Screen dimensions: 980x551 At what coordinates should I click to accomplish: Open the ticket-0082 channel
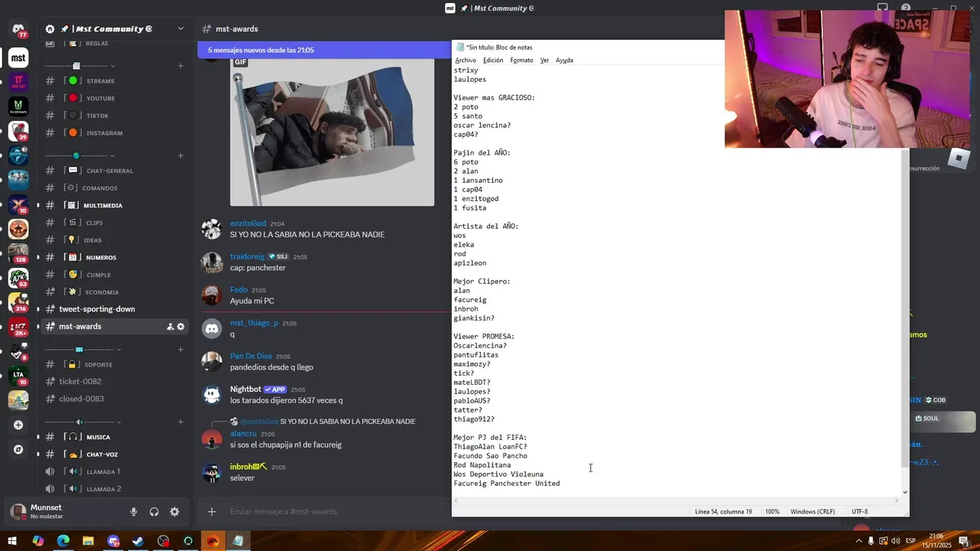click(115, 381)
